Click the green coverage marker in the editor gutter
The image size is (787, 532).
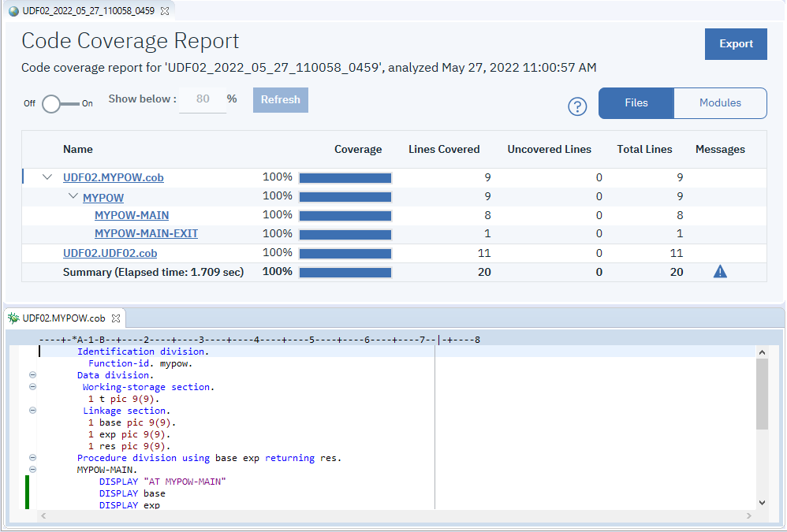28,490
